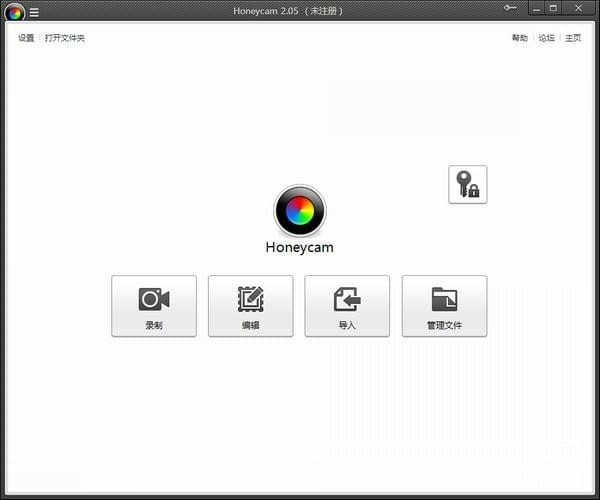Go to 主页 (Homepage) link
Image resolution: width=600 pixels, height=500 pixels.
click(x=573, y=38)
